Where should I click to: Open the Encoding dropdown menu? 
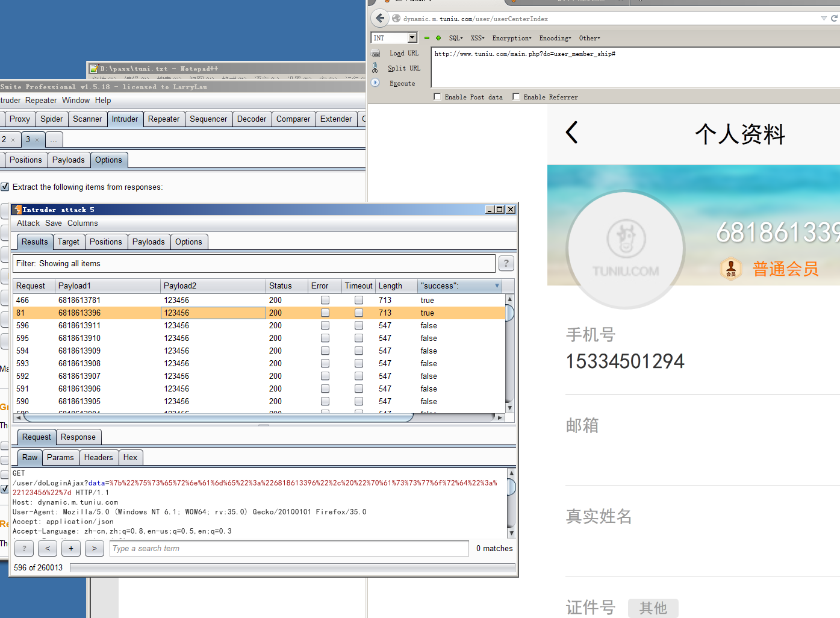click(555, 38)
